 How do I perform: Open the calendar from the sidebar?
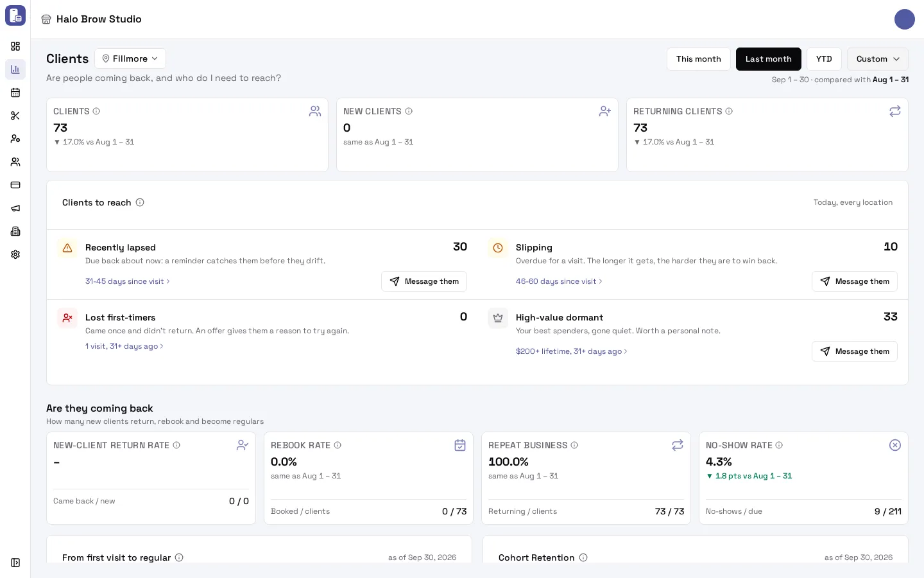pos(15,92)
